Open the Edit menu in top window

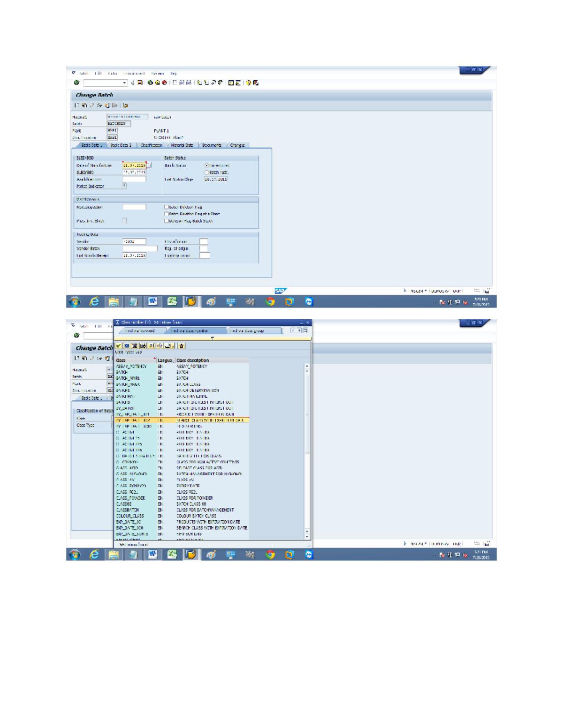[99, 74]
